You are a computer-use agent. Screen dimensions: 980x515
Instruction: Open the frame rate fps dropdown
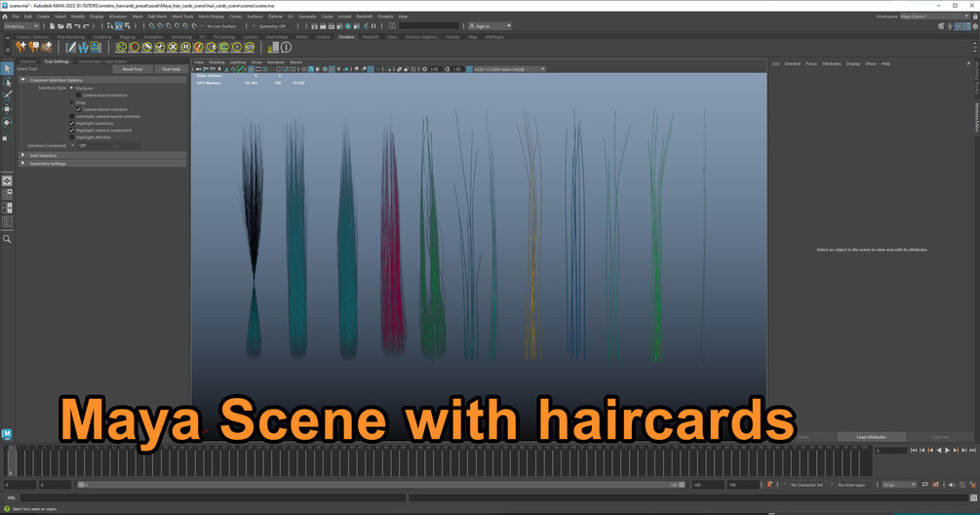pyautogui.click(x=899, y=485)
